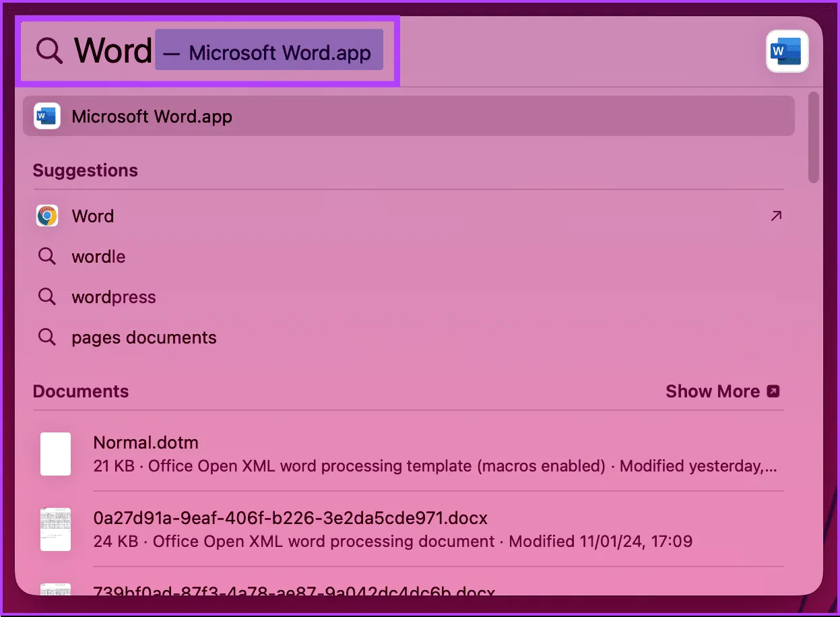Click the search icon beside wordle

[47, 257]
